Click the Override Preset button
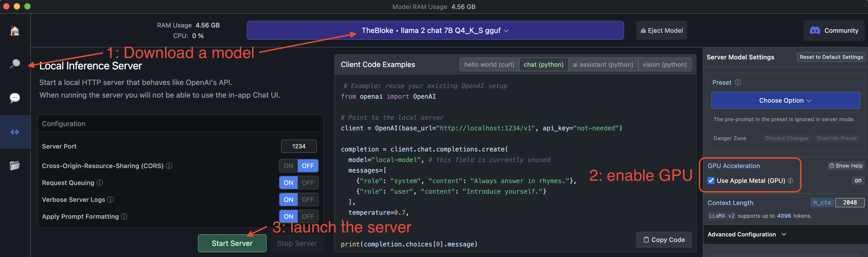The image size is (868, 257). (x=836, y=138)
